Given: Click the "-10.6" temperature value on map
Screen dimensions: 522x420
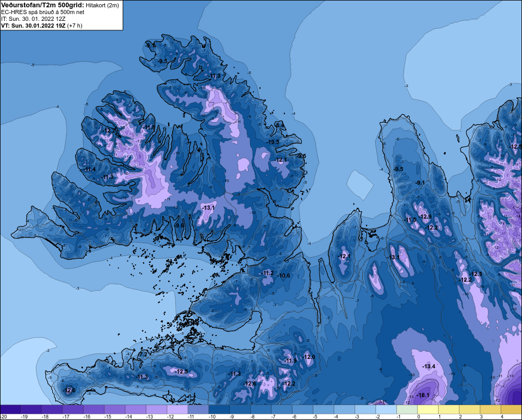Looking at the screenshot, I should [284, 275].
